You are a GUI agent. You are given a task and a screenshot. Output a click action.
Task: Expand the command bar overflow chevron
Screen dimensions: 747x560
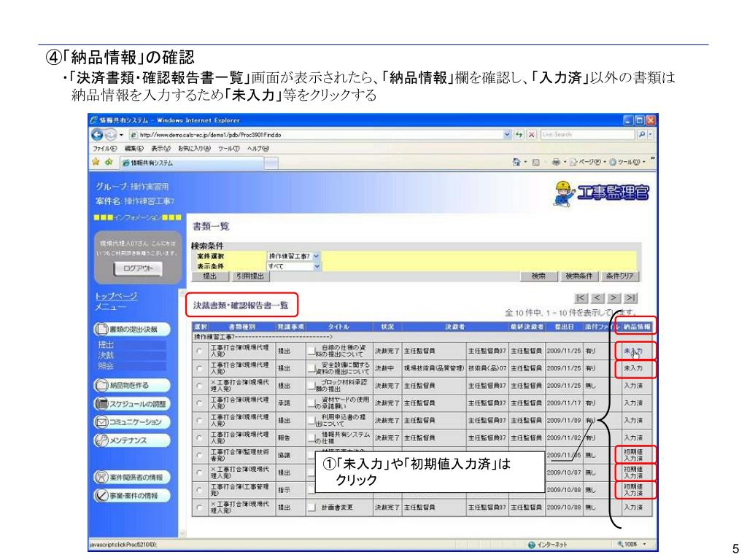pos(653,158)
